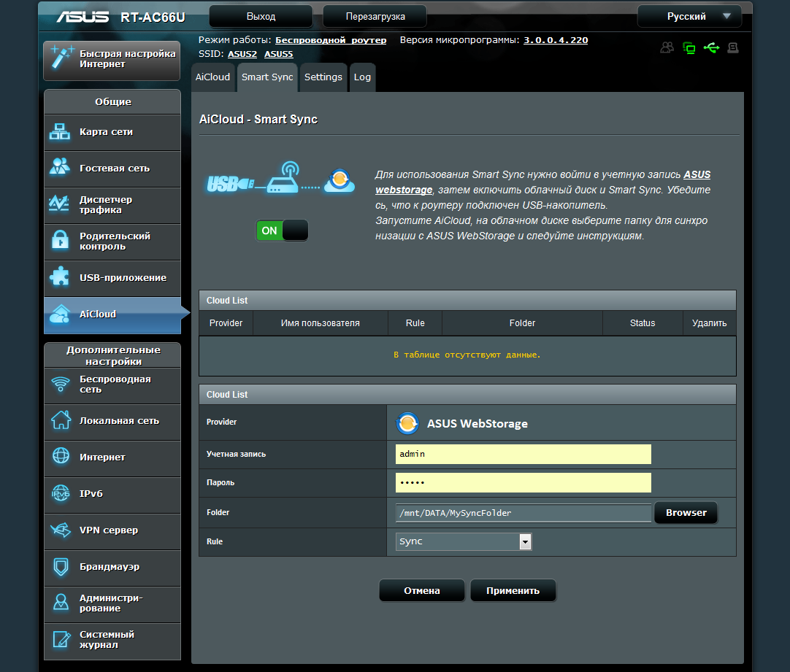The width and height of the screenshot is (790, 672).
Task: Click the Folder column header in Cloud List
Action: [x=522, y=323]
